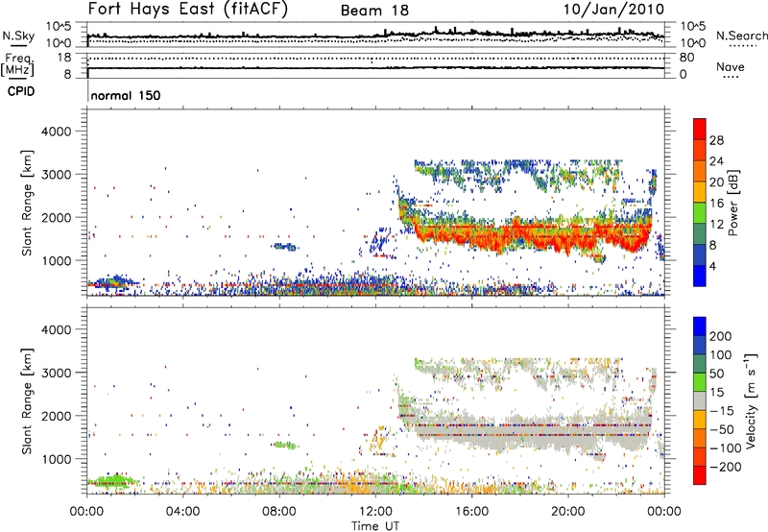Click the 'Slant Range [km]' label of the power panel
This screenshot has width=768, height=532.
pyautogui.click(x=27, y=203)
